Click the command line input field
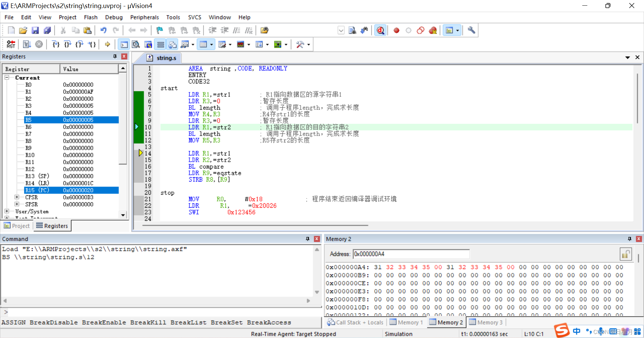The height and width of the screenshot is (338, 644). click(x=164, y=312)
